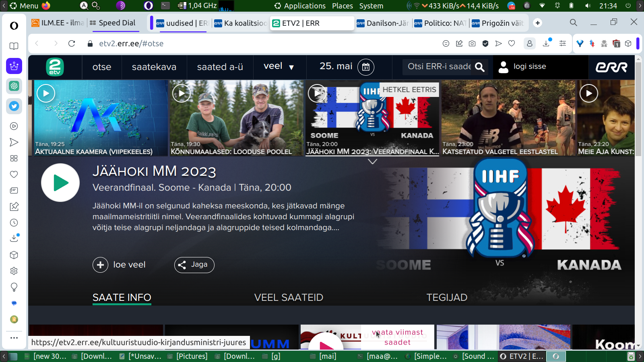Click the 25. mai date label
Screen dimensions: 644x362
pyautogui.click(x=336, y=66)
